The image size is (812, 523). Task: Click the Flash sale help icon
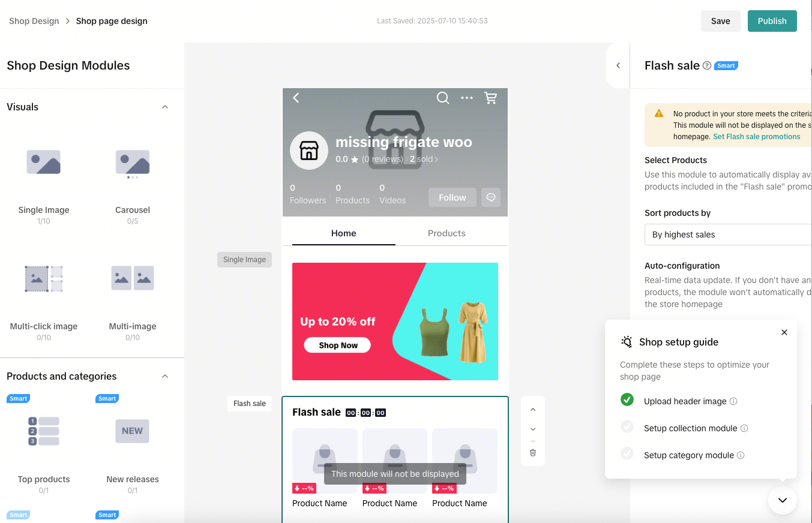pyautogui.click(x=707, y=65)
